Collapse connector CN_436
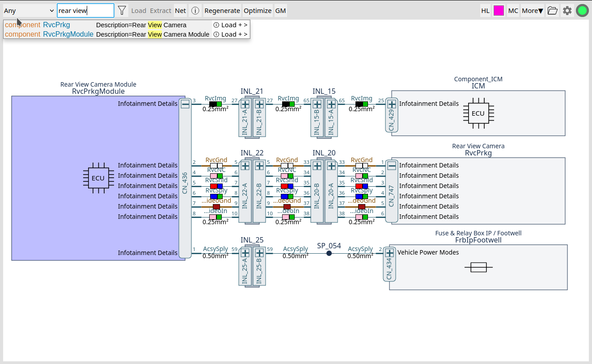This screenshot has height=364, width=592. [x=185, y=104]
